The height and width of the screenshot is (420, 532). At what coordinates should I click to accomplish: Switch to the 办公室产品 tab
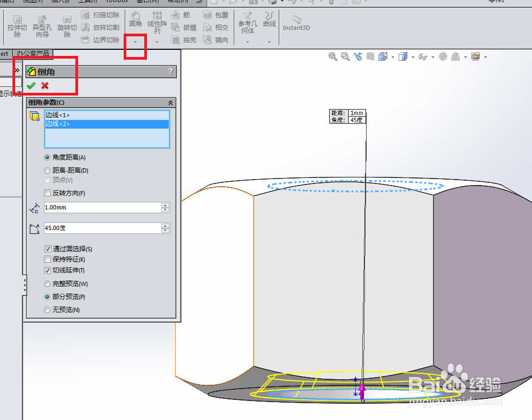coord(33,53)
